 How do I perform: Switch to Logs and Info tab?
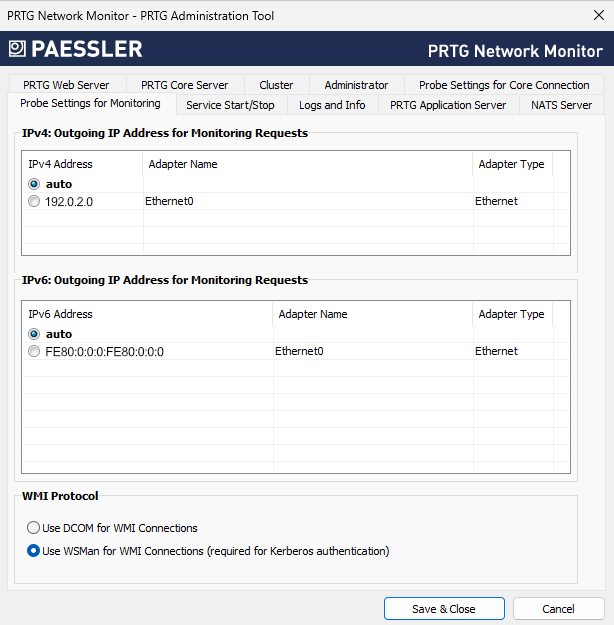(332, 105)
